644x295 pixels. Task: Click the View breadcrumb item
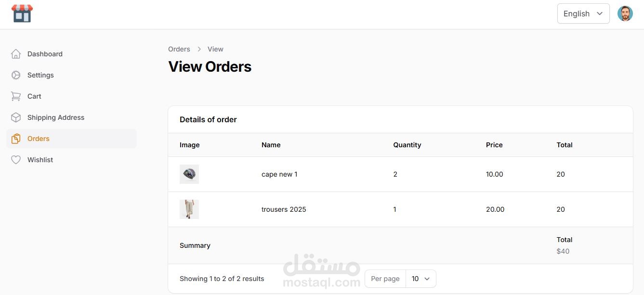pyautogui.click(x=215, y=49)
